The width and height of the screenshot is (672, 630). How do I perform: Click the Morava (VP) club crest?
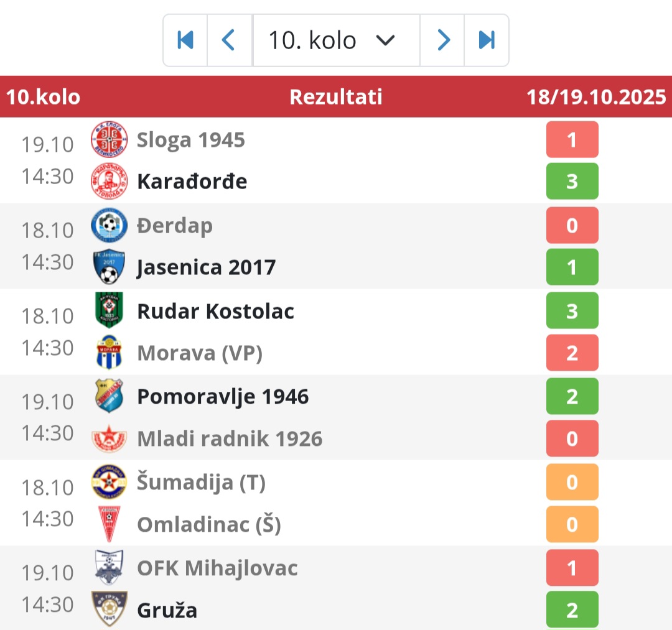click(x=109, y=353)
